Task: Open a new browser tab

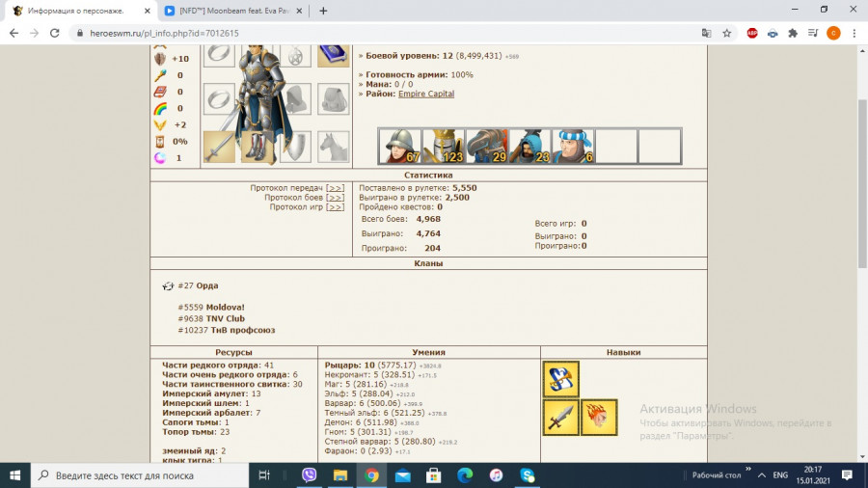Action: [x=323, y=11]
